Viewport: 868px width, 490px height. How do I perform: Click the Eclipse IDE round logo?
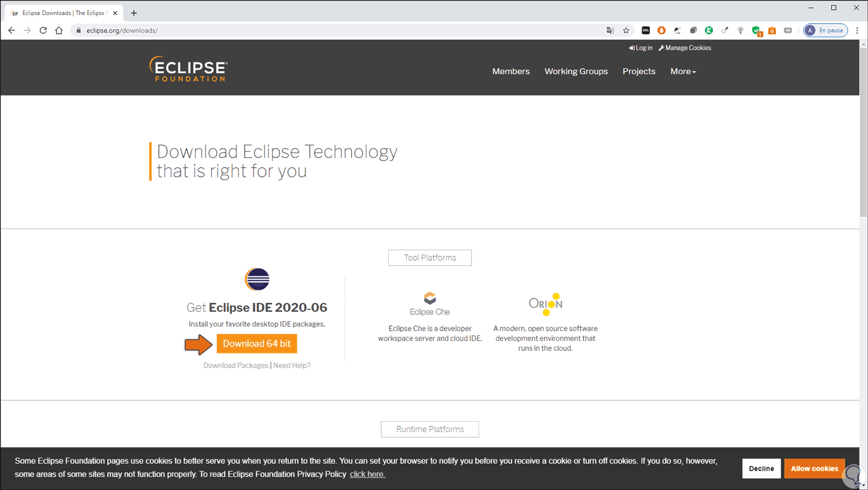point(257,279)
